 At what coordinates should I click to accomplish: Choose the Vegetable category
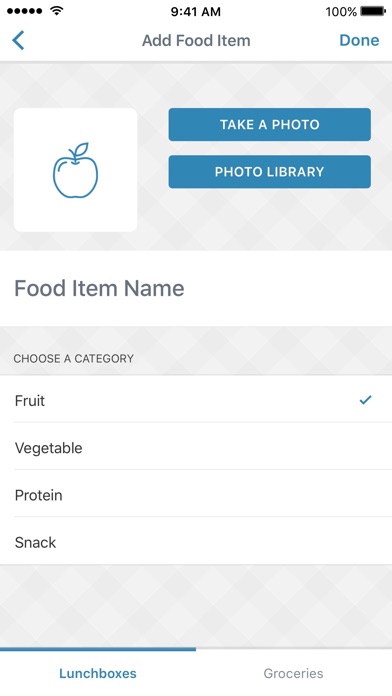click(196, 447)
